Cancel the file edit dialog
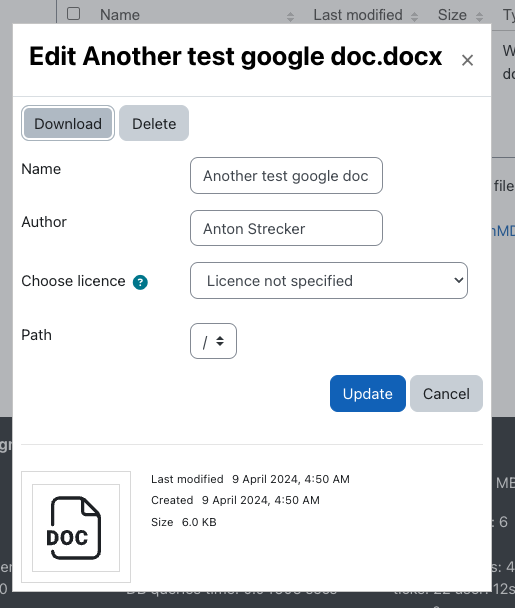 pyautogui.click(x=446, y=394)
